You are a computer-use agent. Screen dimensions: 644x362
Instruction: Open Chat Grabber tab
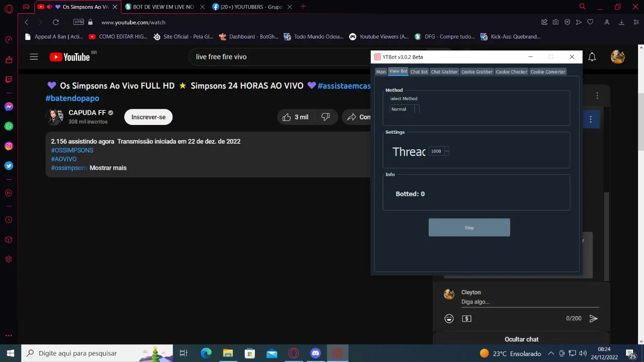click(x=444, y=72)
